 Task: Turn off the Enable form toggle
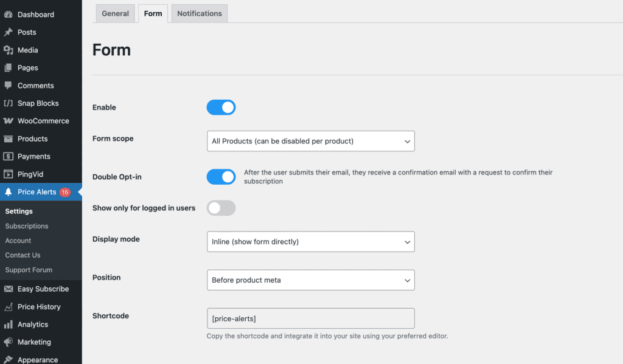221,108
